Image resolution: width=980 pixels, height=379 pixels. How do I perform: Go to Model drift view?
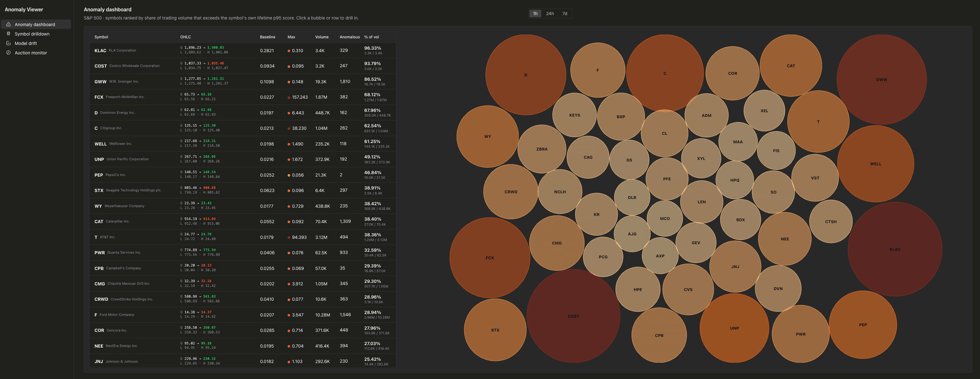coord(36,43)
